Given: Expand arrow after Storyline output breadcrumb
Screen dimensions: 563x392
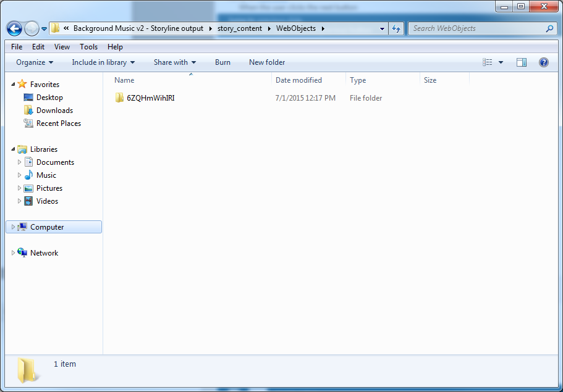Looking at the screenshot, I should (x=210, y=28).
